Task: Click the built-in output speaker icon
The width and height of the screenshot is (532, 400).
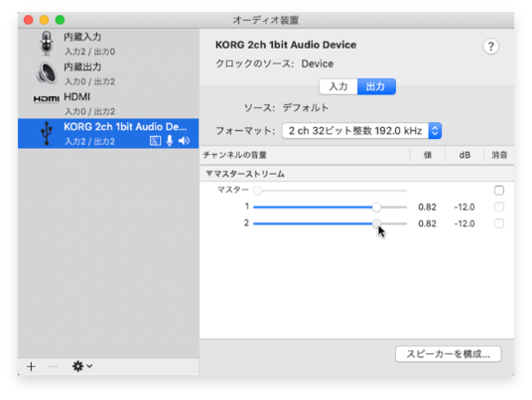Action: (x=47, y=72)
